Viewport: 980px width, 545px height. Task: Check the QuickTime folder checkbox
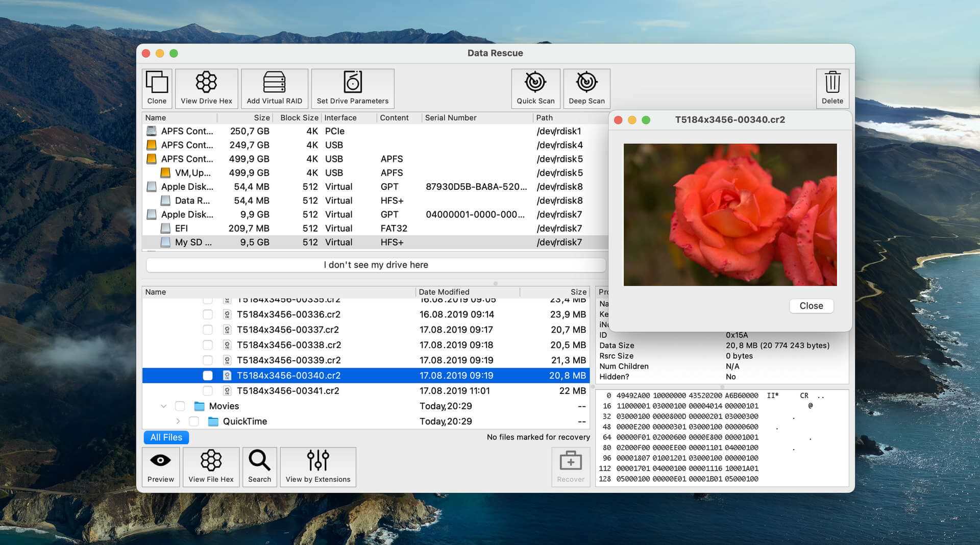coord(193,422)
